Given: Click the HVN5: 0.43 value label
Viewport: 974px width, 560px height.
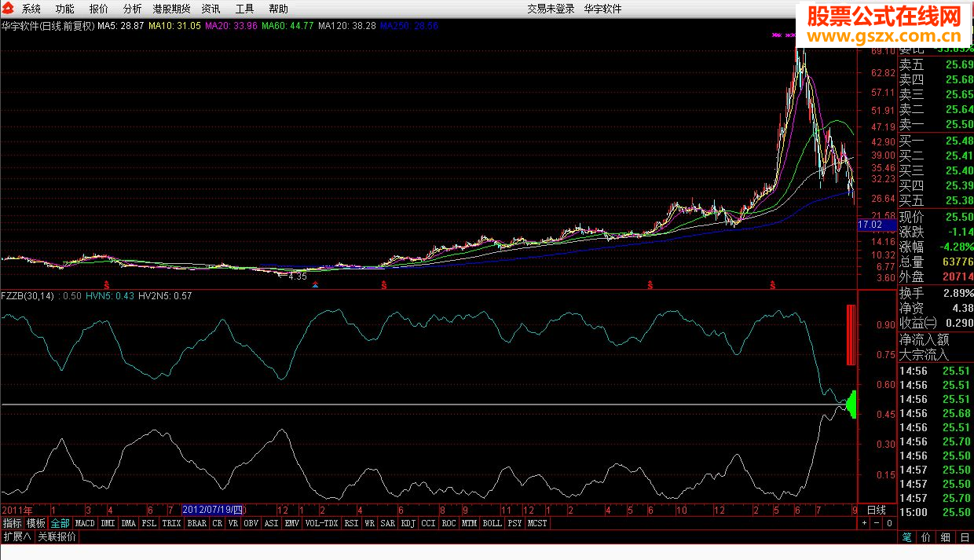Looking at the screenshot, I should [108, 296].
